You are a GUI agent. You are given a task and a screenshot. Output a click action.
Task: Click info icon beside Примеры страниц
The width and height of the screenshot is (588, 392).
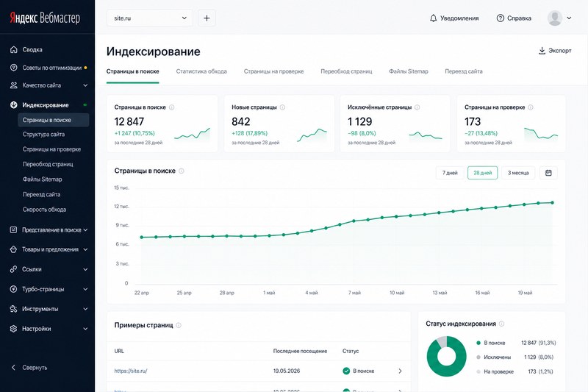pyautogui.click(x=179, y=325)
